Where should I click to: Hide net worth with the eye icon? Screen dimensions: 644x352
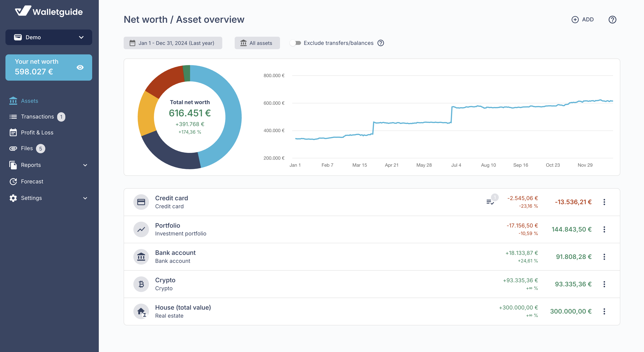80,67
